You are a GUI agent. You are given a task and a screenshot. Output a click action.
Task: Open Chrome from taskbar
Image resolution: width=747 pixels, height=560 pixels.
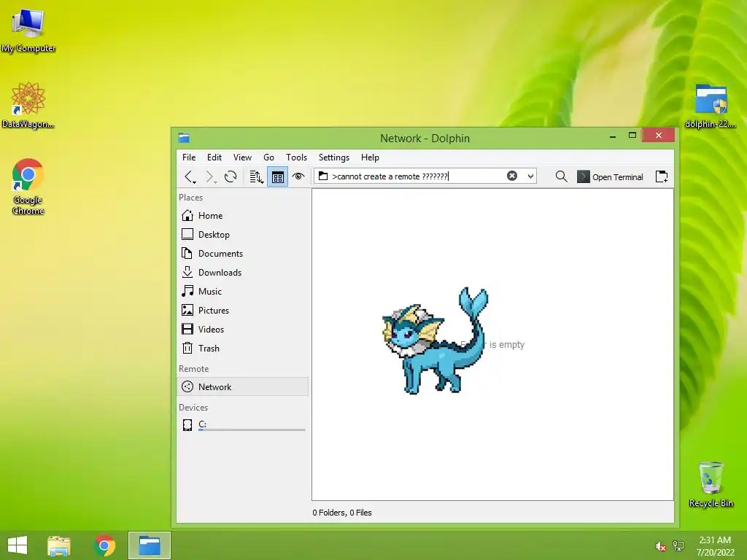pos(105,545)
